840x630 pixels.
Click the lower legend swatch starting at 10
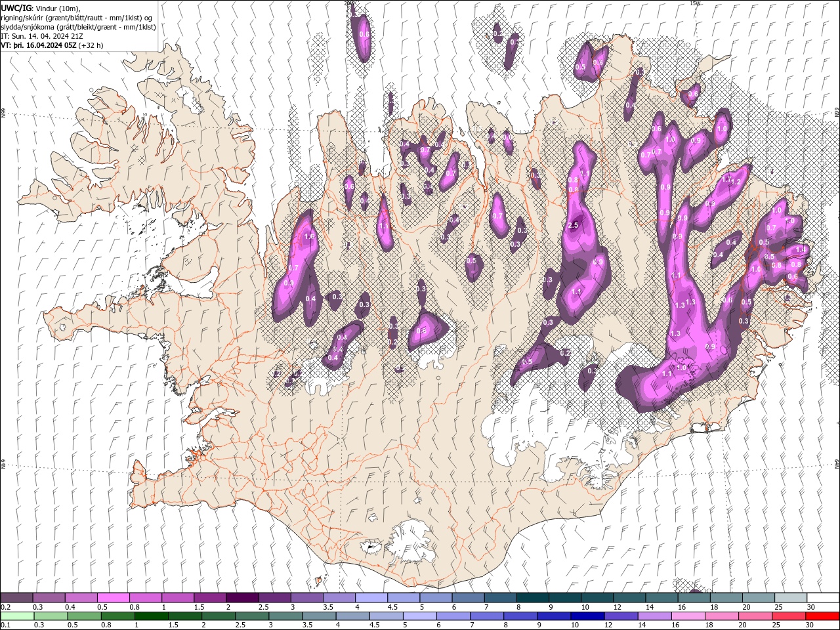pyautogui.click(x=587, y=616)
